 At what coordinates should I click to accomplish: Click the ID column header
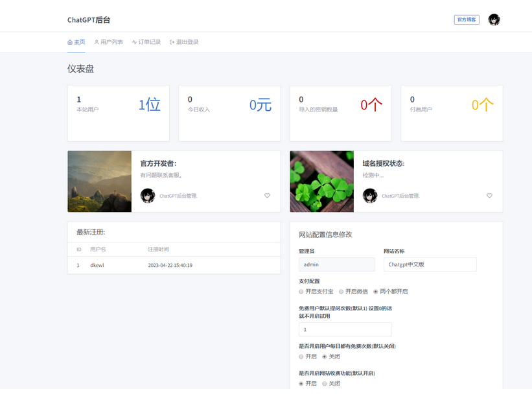pos(78,250)
